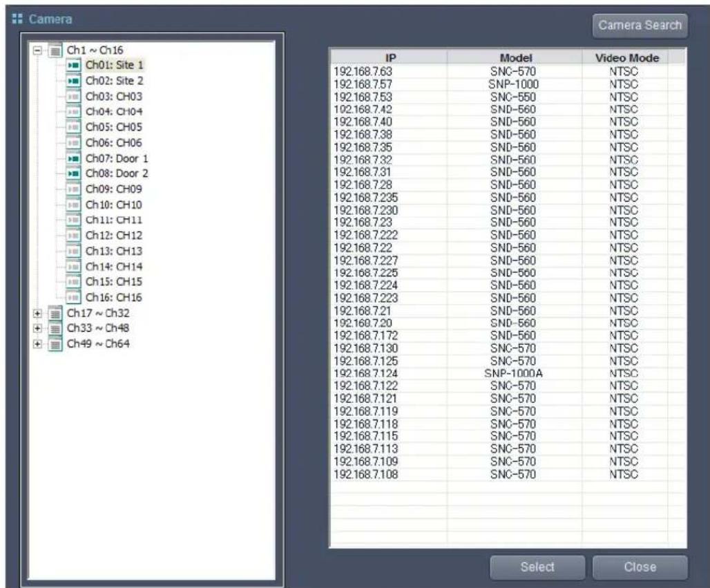Viewport: 710px width, 588px height.
Task: Start a Camera Search
Action: click(640, 26)
